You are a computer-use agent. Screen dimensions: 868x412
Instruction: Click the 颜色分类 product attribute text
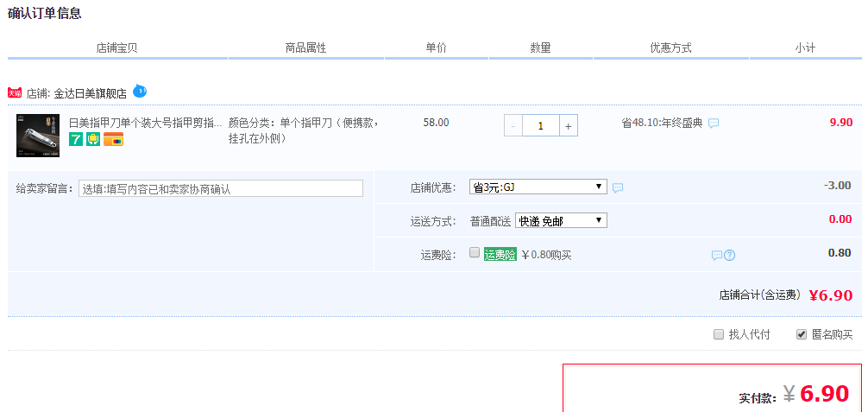pyautogui.click(x=305, y=130)
